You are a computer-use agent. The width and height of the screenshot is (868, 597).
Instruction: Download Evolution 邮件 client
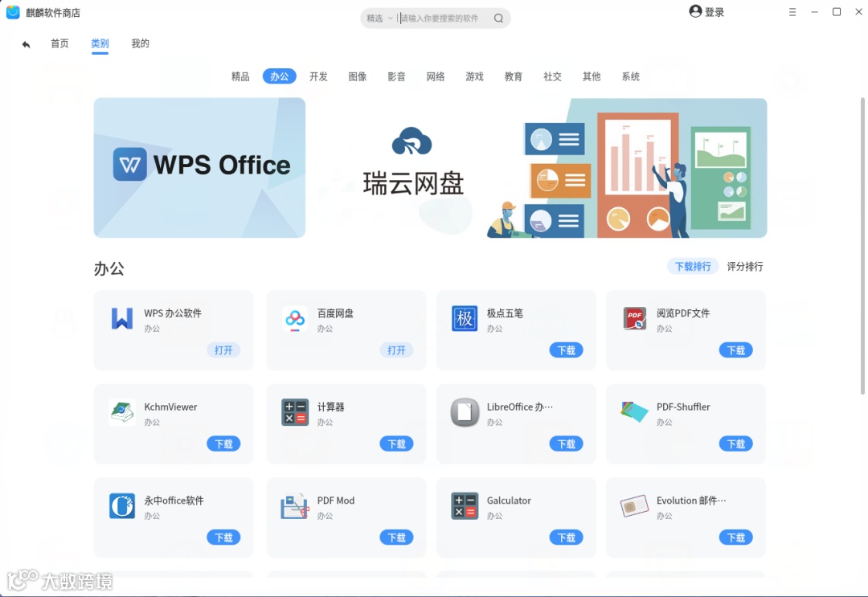[735, 538]
